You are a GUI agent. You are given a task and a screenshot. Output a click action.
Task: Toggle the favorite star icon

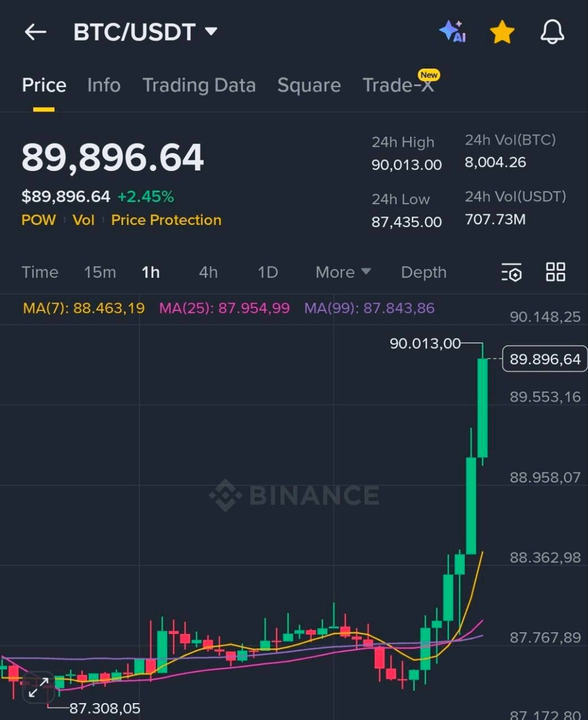[502, 32]
